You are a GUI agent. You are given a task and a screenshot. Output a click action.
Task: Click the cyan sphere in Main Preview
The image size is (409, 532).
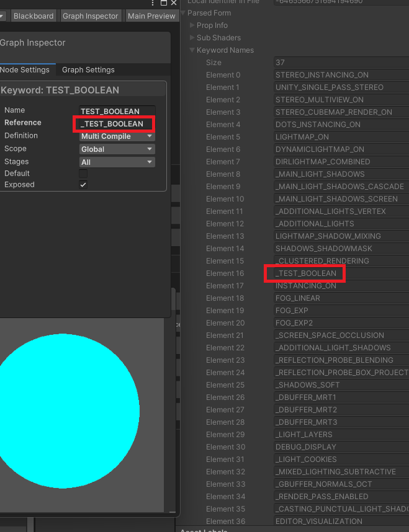click(x=68, y=410)
